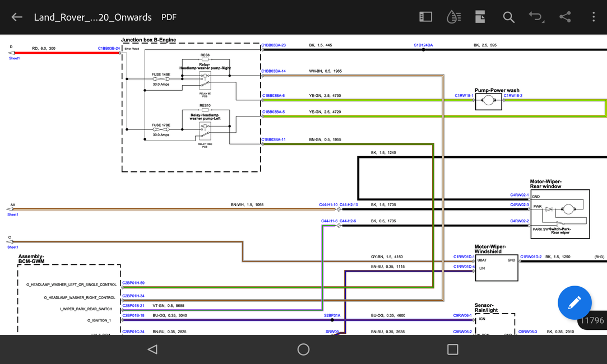
Task: Tap connector label C1BB03BA-14
Action: pyautogui.click(x=274, y=71)
